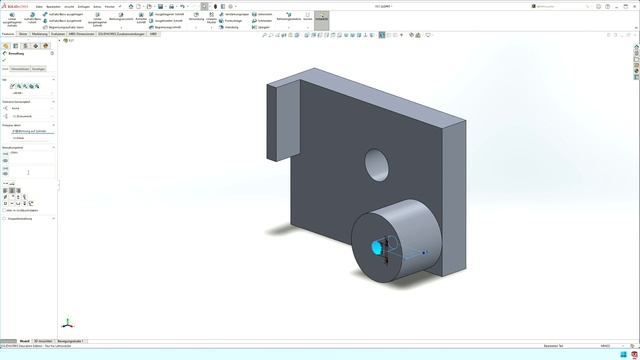Toggle the Instant3D button

coord(322,21)
